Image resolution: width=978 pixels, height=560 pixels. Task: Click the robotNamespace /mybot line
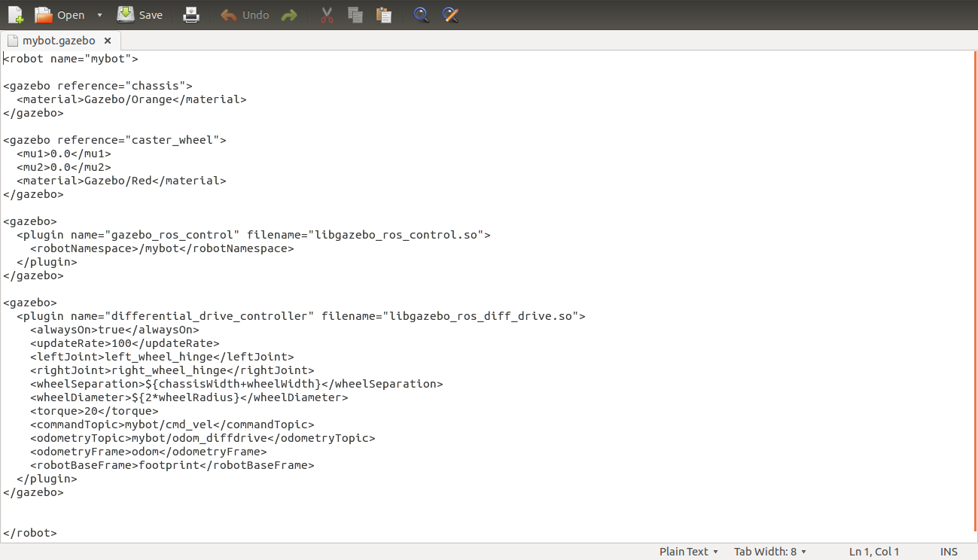point(162,248)
